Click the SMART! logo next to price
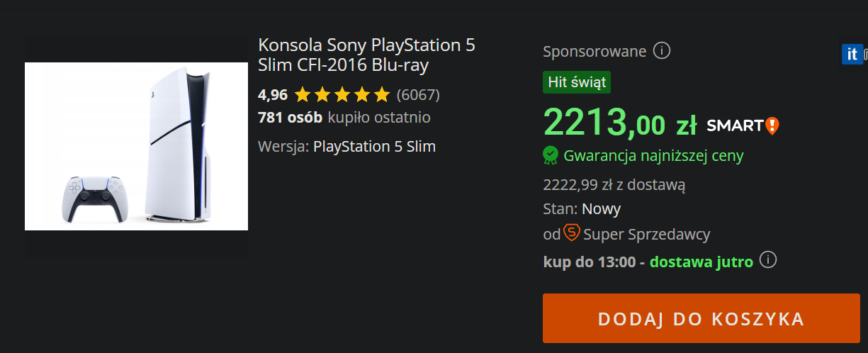868x353 pixels. (x=743, y=126)
